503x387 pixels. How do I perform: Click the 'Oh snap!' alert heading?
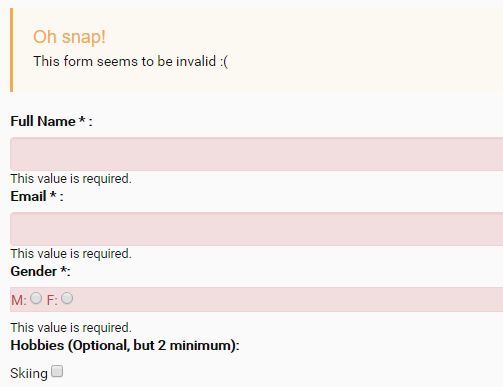[x=69, y=37]
